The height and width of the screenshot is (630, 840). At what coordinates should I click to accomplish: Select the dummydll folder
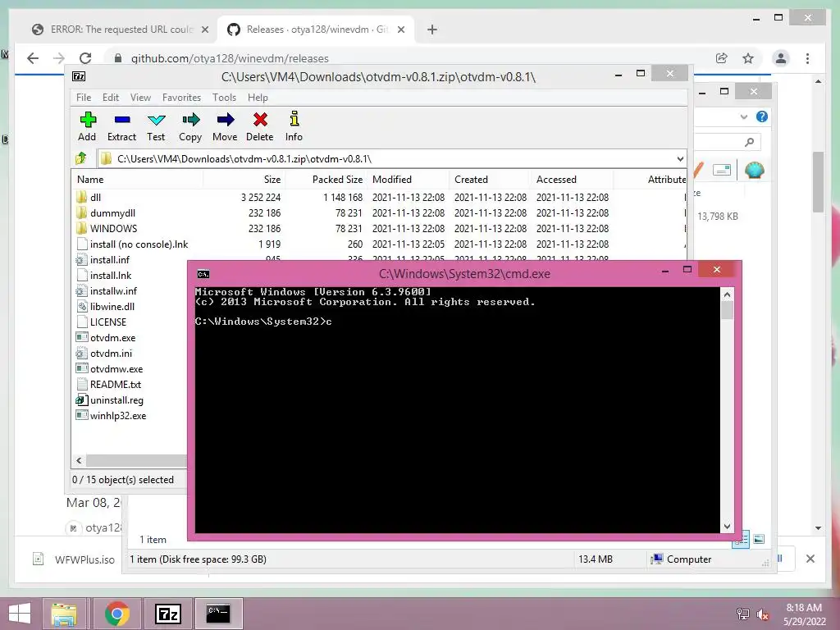pos(112,212)
